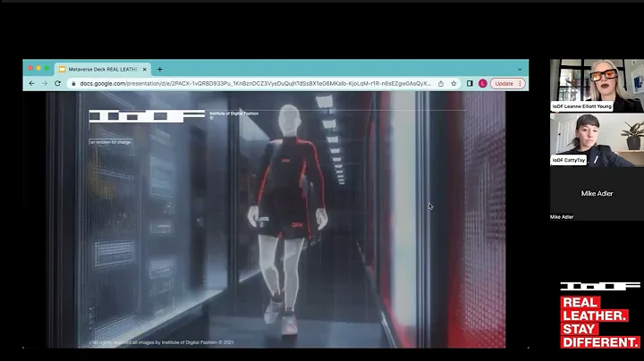This screenshot has height=361, width=644.
Task: Open the browser side panel icon
Action: point(470,83)
